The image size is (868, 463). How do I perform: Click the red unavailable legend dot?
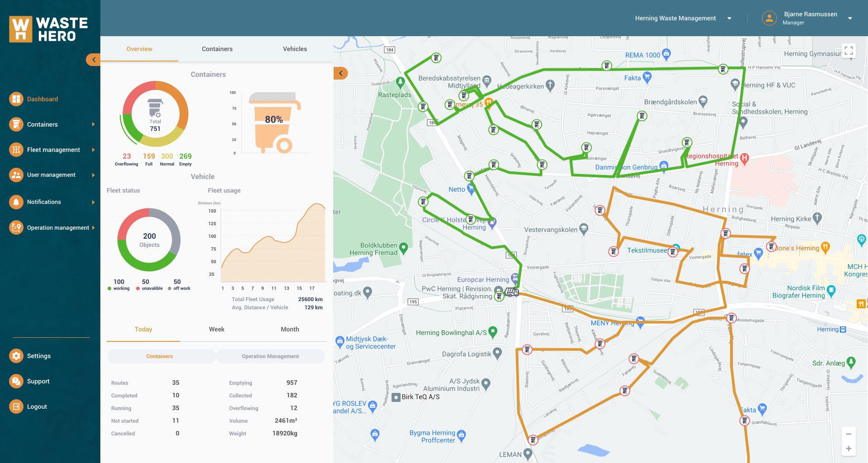[x=138, y=288]
